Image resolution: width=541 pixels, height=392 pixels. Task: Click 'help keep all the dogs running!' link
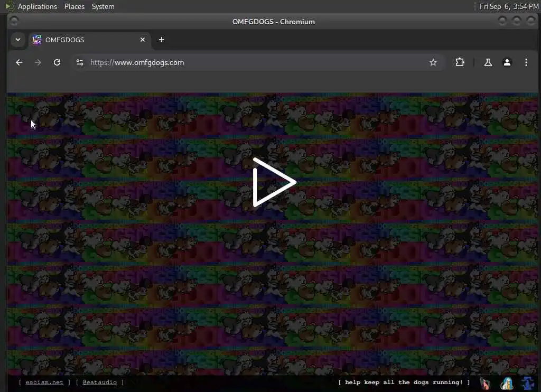404,382
